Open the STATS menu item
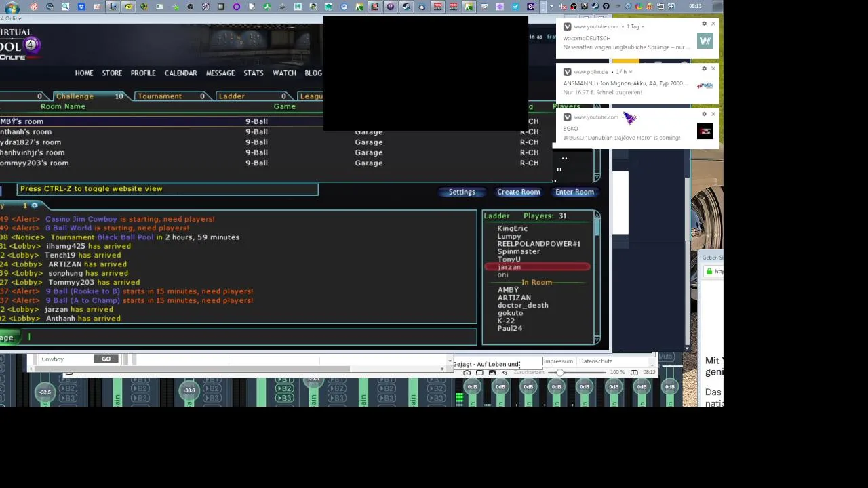868x488 pixels. [x=254, y=73]
